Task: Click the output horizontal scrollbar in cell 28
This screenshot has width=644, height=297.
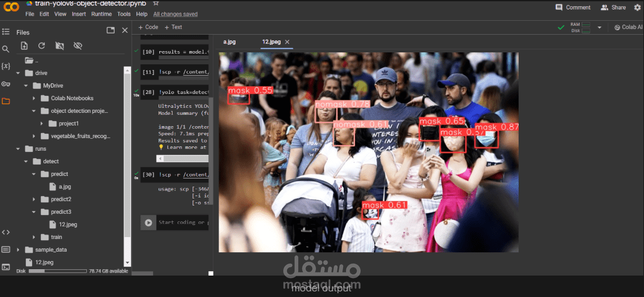Action: coord(183,158)
